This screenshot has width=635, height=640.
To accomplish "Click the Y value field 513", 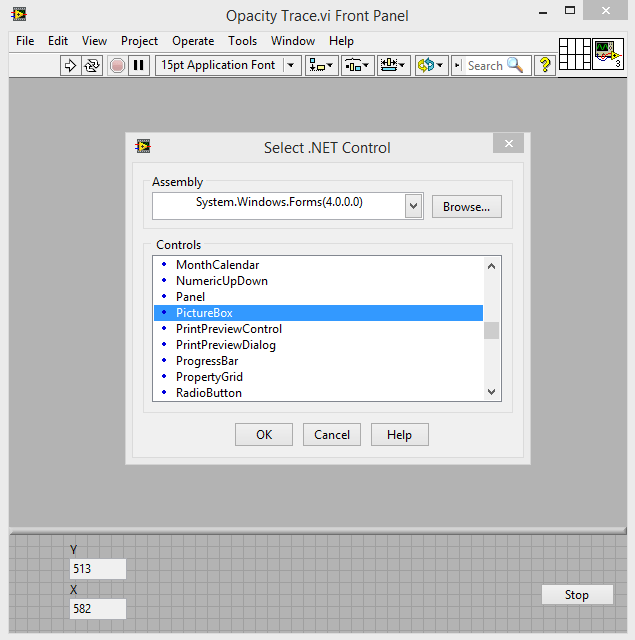I will coord(98,569).
